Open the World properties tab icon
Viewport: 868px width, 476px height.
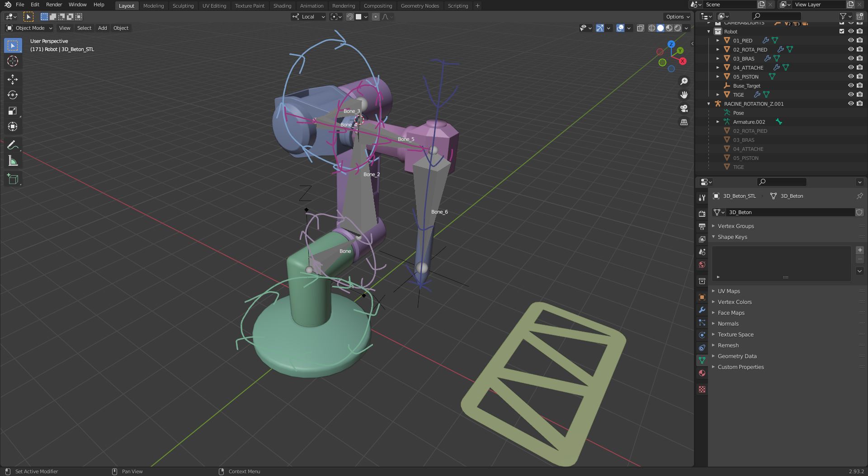702,265
